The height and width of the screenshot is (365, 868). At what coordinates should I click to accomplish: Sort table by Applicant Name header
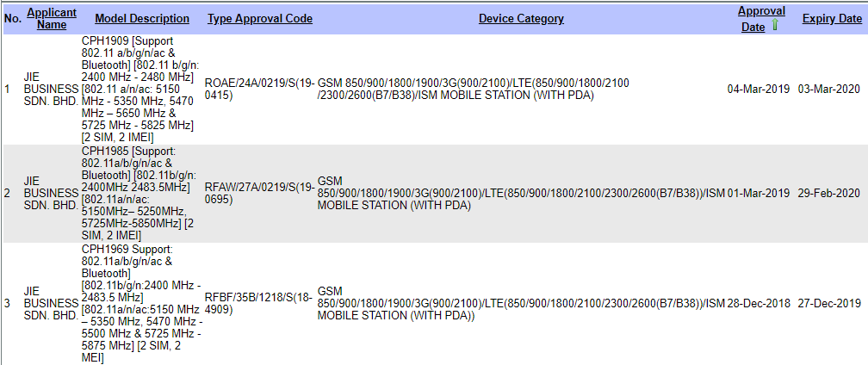(x=52, y=18)
